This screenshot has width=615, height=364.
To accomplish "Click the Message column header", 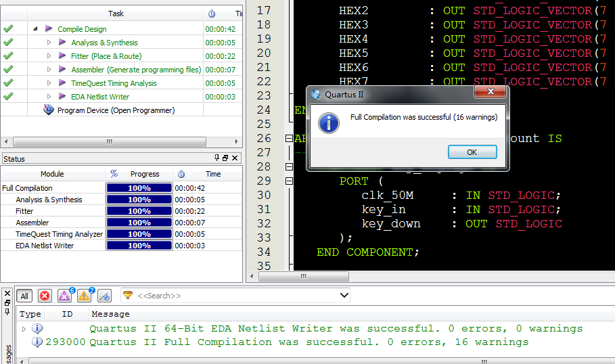I will [x=110, y=314].
